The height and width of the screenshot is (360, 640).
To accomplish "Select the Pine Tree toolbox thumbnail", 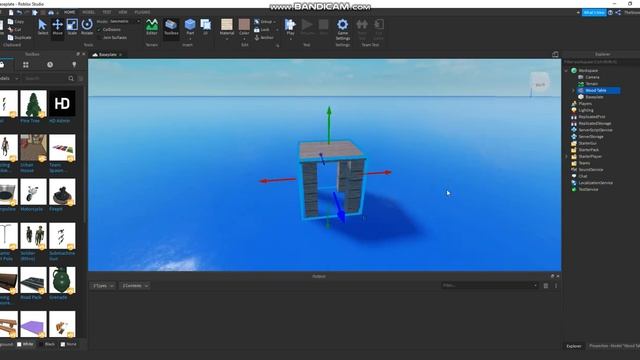I will pos(33,104).
